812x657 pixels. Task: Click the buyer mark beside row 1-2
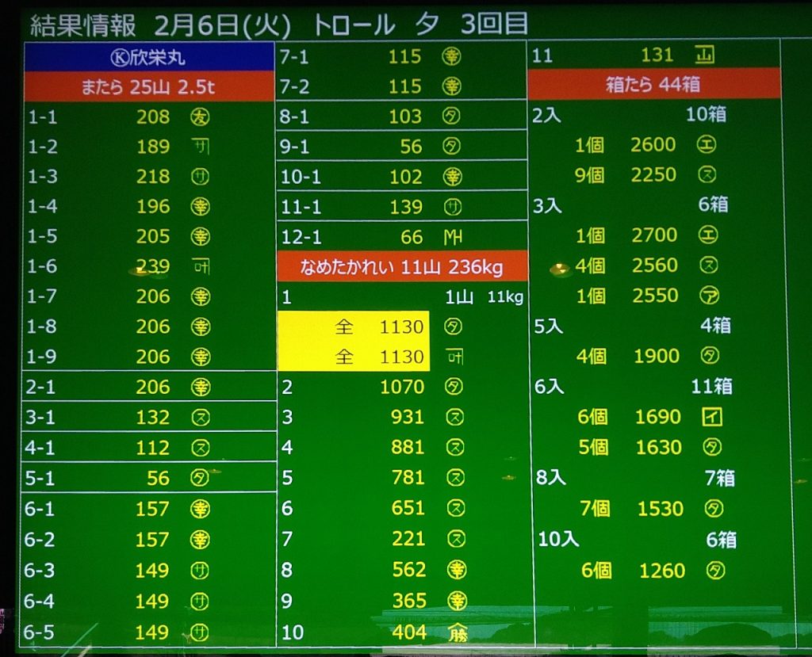point(199,147)
